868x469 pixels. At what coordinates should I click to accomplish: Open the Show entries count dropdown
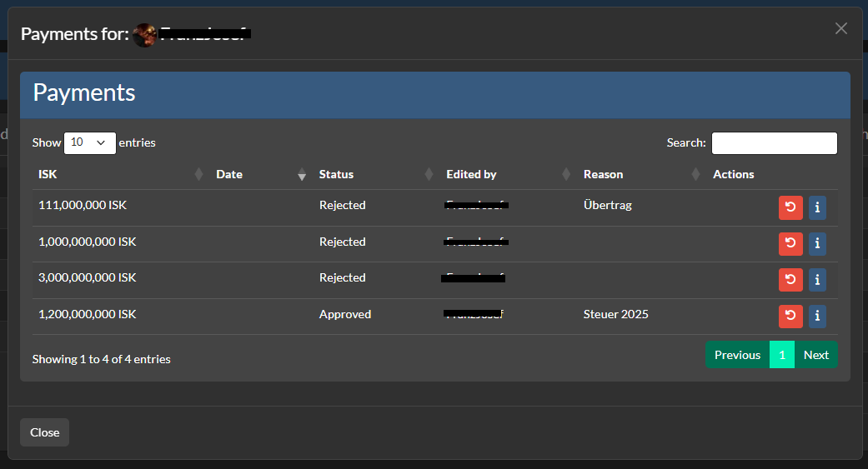tap(90, 142)
